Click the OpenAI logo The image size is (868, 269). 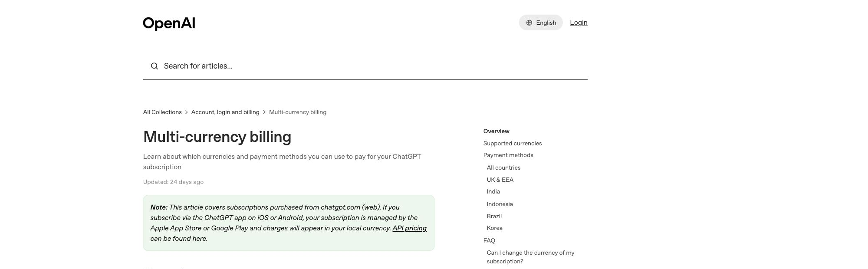click(169, 23)
